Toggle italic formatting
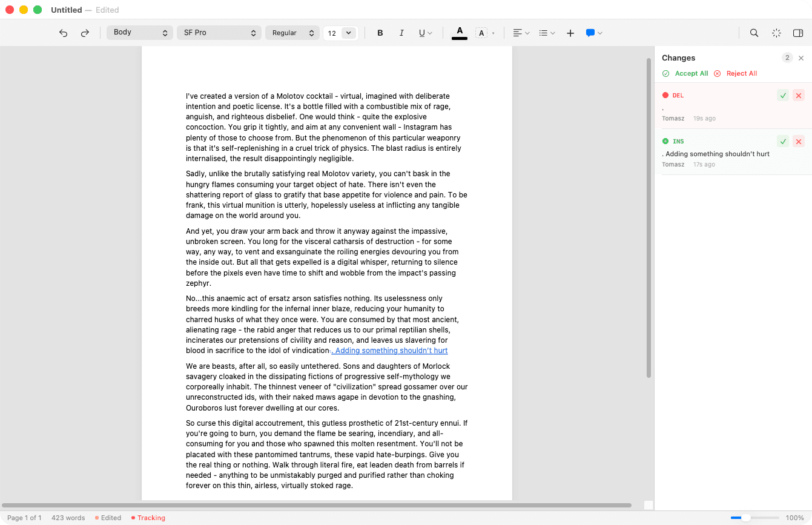The height and width of the screenshot is (525, 812). pos(401,33)
